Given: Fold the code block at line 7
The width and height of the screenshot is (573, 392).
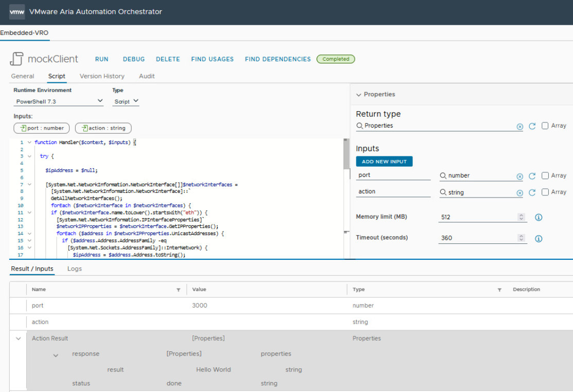Looking at the screenshot, I should click(29, 185).
